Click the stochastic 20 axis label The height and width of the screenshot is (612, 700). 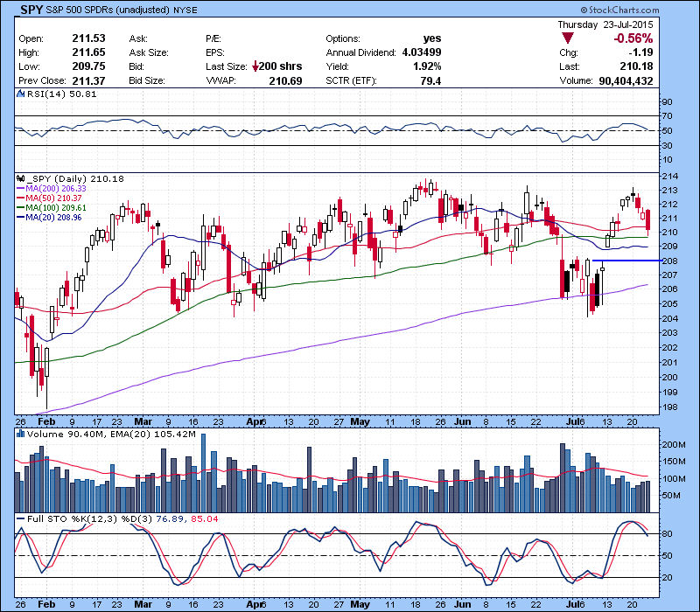pyautogui.click(x=667, y=577)
